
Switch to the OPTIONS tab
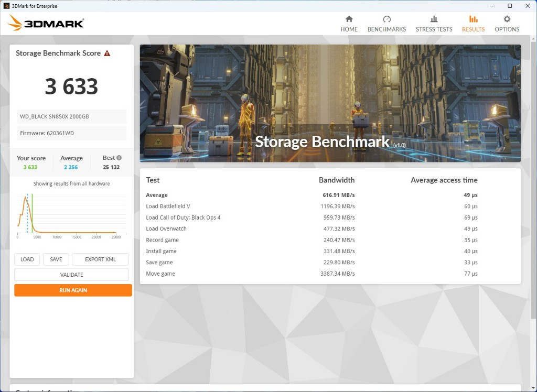[506, 24]
